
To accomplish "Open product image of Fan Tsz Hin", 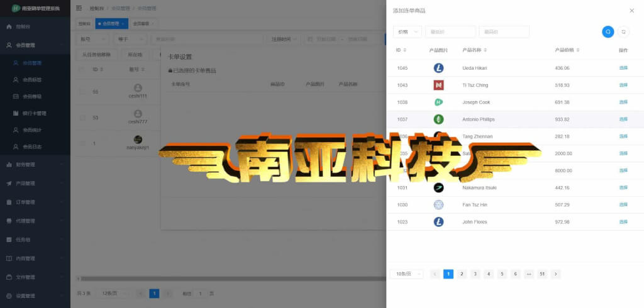I will tap(438, 205).
